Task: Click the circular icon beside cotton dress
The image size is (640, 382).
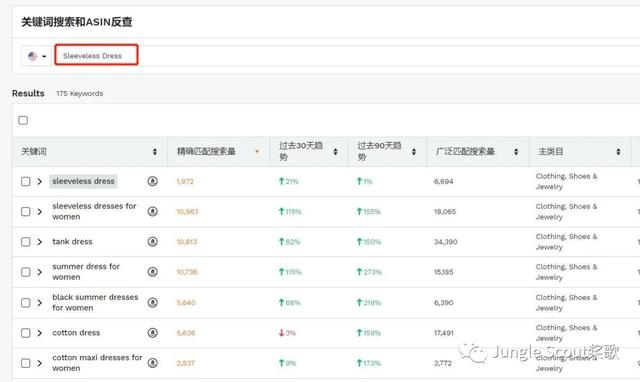Action: click(x=153, y=333)
